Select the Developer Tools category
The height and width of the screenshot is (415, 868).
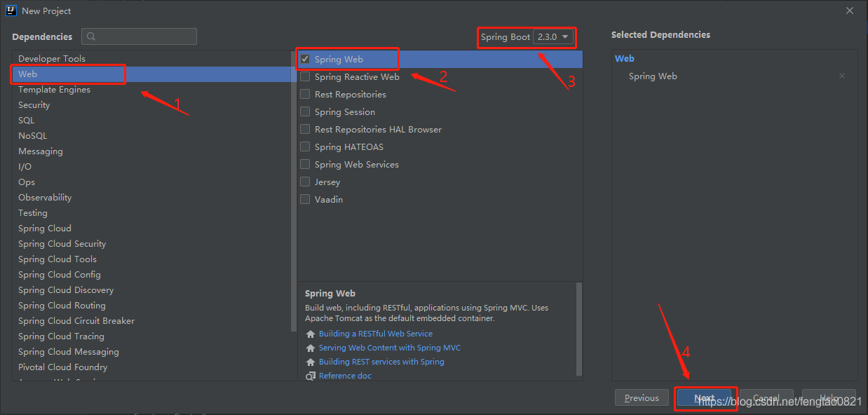[151, 59]
